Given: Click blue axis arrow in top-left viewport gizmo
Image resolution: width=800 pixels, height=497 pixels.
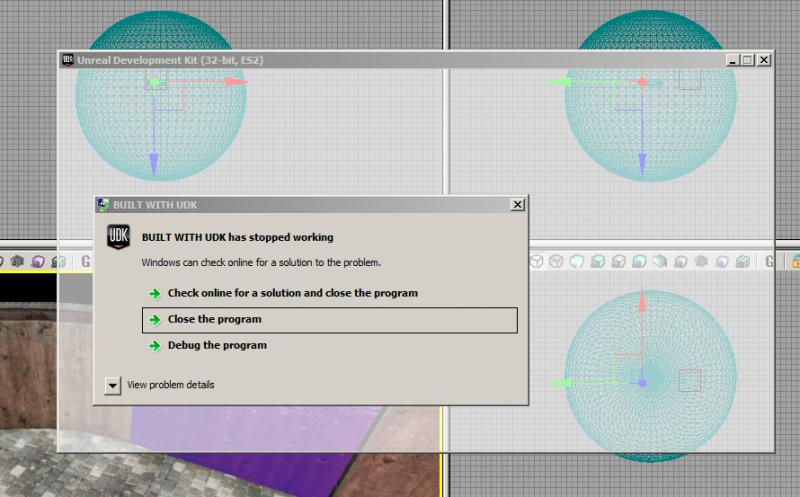Looking at the screenshot, I should pyautogui.click(x=154, y=165).
